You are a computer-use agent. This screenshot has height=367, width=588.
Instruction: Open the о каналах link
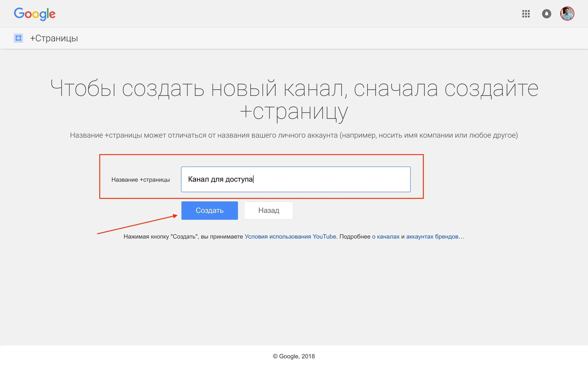click(x=386, y=236)
